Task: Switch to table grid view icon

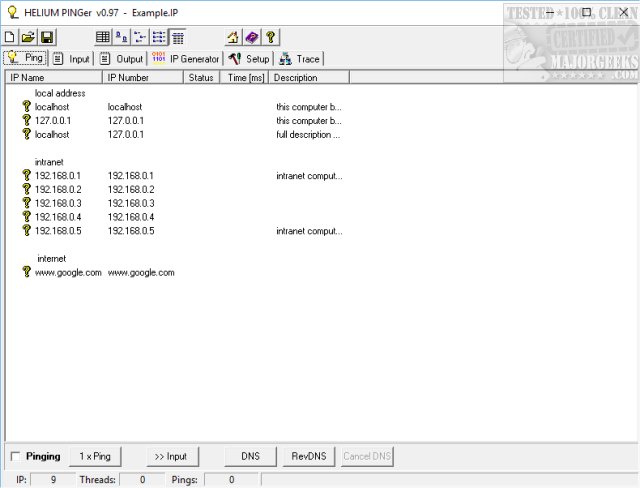Action: point(102,37)
